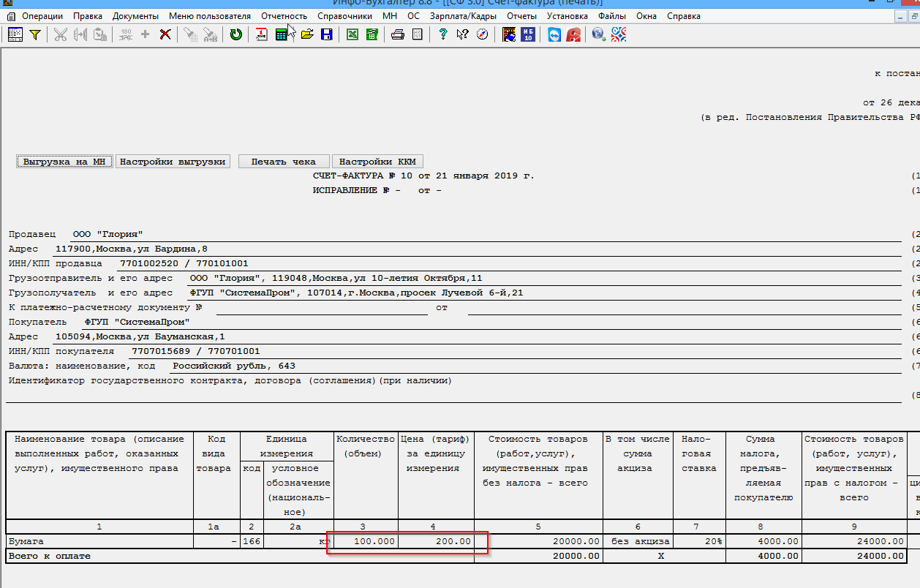The image size is (920, 588).
Task: Click the Всего к оплате row label
Action: [50, 556]
